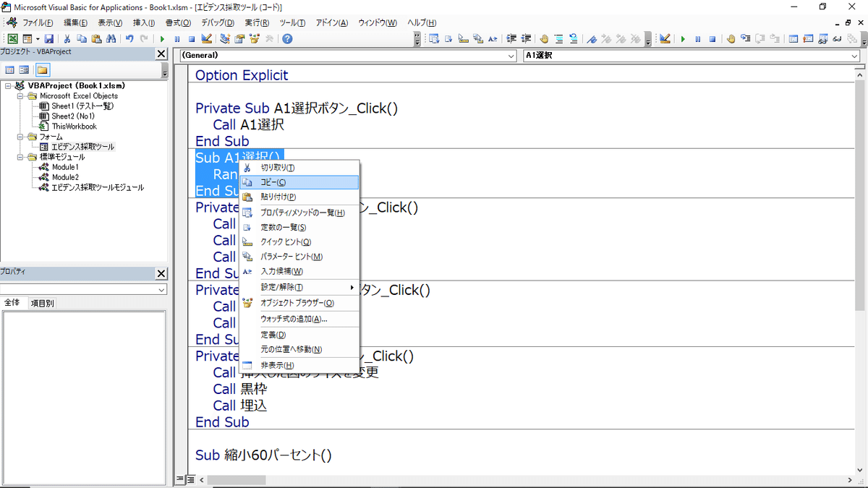This screenshot has width=868, height=488.
Task: Choose ウォッチ式の追加(A) in the context menu
Action: coord(299,319)
